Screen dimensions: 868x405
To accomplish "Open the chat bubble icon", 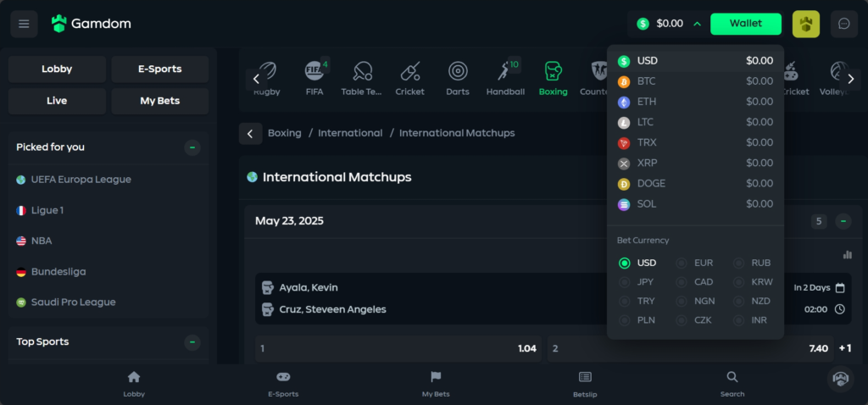I will tap(843, 24).
